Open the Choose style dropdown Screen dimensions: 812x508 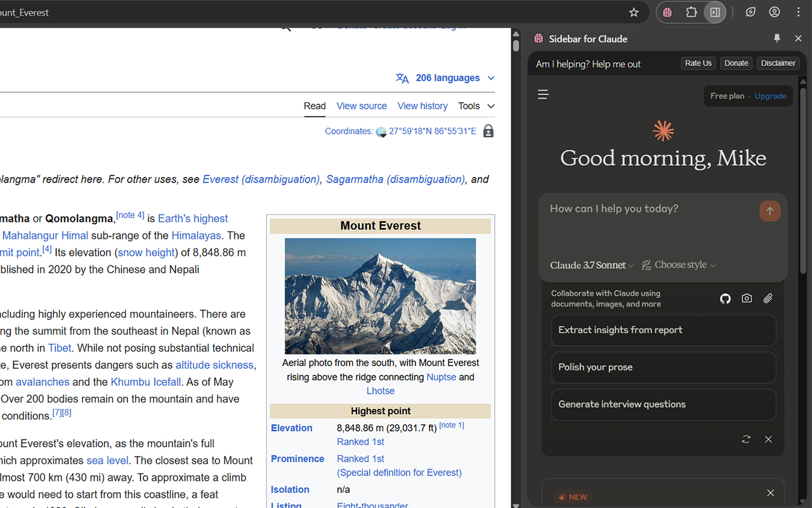(x=679, y=265)
